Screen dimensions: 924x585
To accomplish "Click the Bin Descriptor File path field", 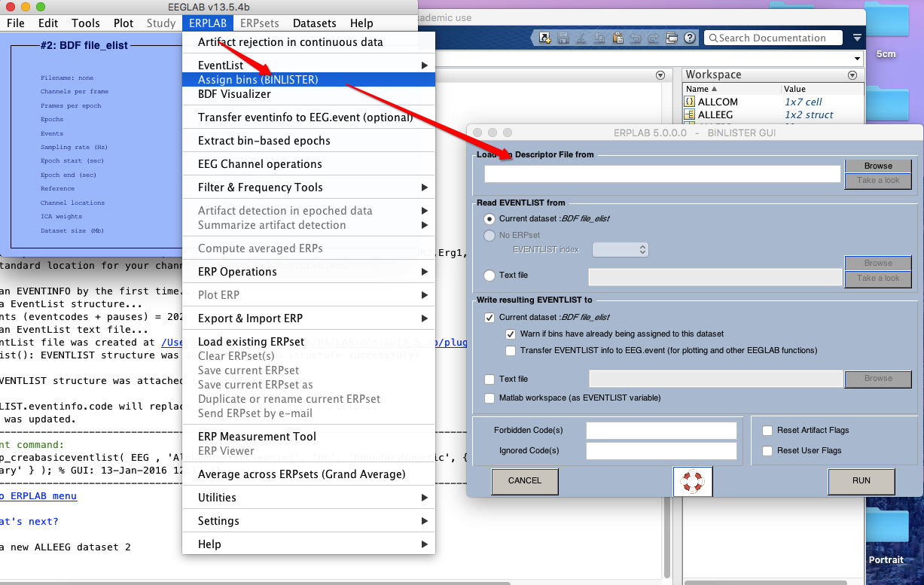I will [x=663, y=174].
